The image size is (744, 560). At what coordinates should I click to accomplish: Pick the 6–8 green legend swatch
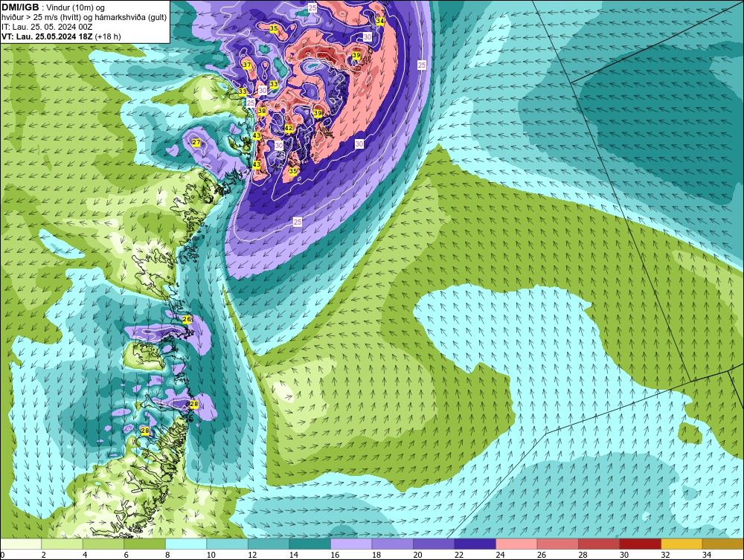point(145,544)
